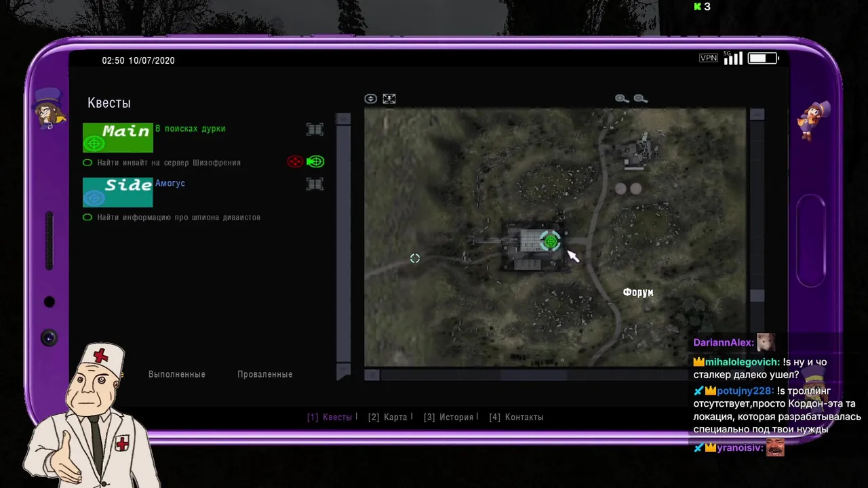The image size is (868, 488).
Task: Click the red marker icon for Шизофрения task
Action: 295,161
